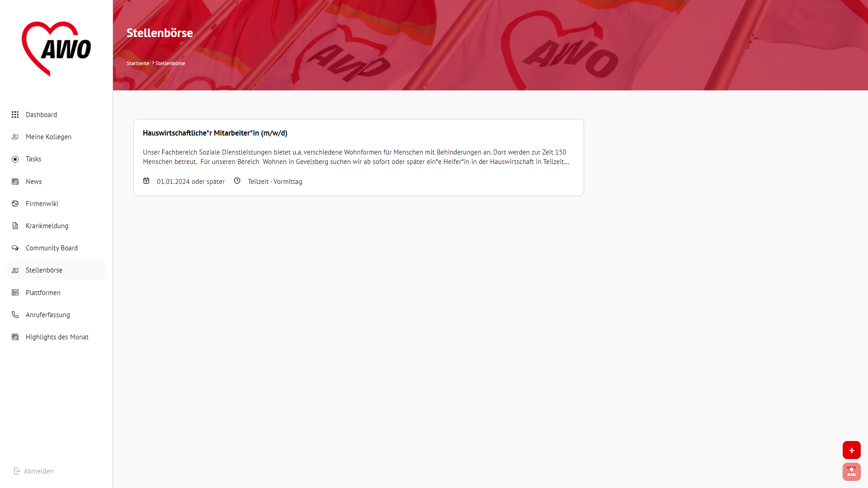Click the Tasks circle icon
The image size is (868, 488).
(x=15, y=159)
